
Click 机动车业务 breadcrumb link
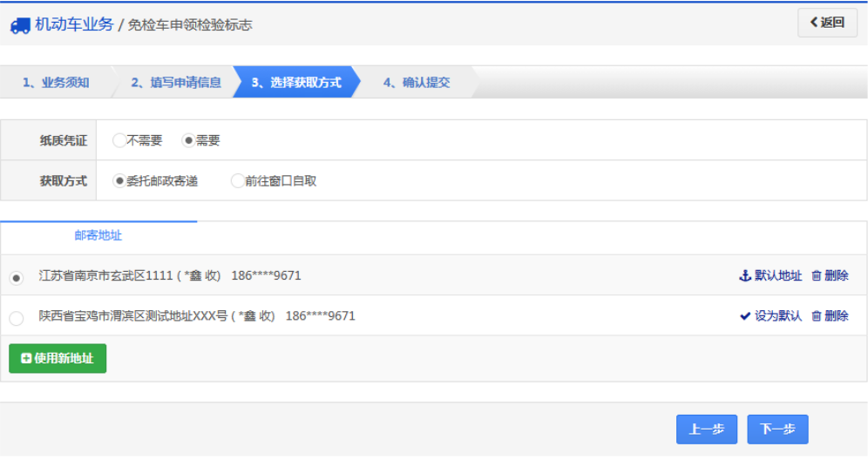pyautogui.click(x=74, y=24)
